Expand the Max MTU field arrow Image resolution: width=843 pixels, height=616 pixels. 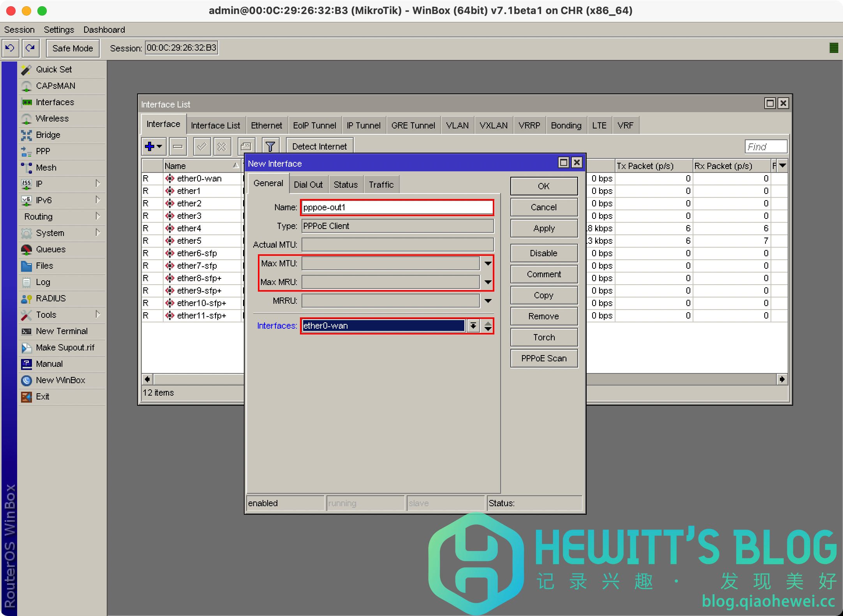tap(488, 264)
